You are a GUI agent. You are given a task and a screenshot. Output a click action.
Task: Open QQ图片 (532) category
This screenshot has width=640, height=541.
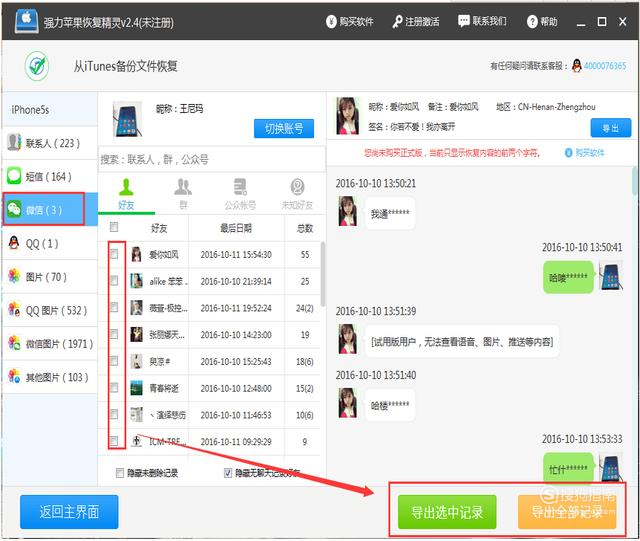click(50, 310)
